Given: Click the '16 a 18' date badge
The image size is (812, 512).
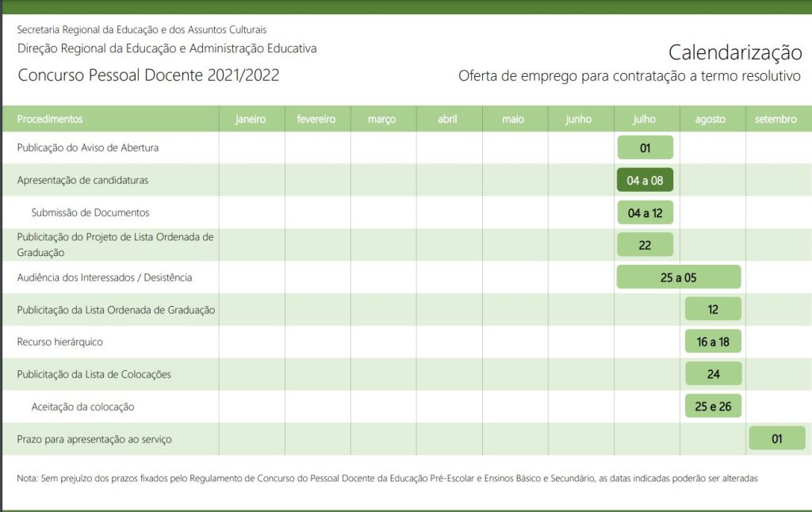Looking at the screenshot, I should (713, 341).
